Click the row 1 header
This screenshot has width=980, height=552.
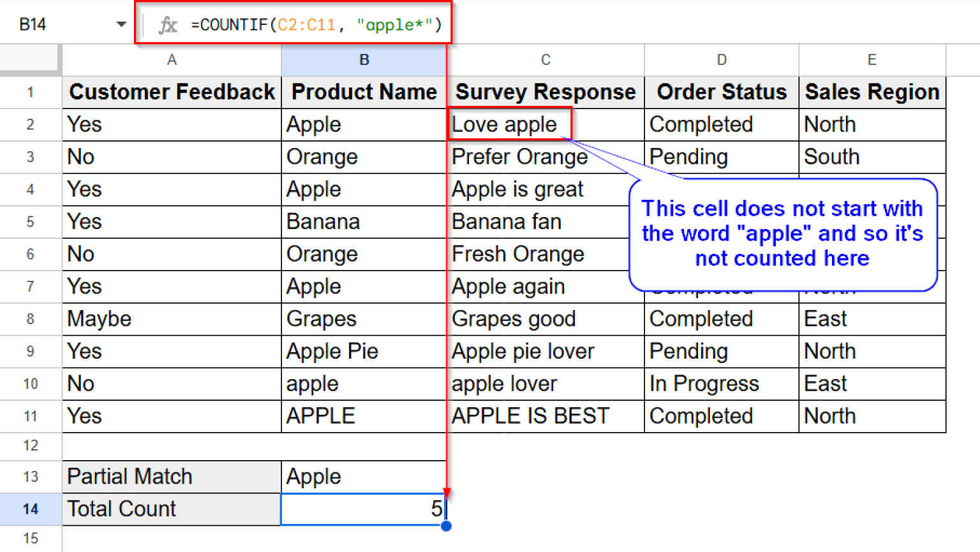click(30, 92)
